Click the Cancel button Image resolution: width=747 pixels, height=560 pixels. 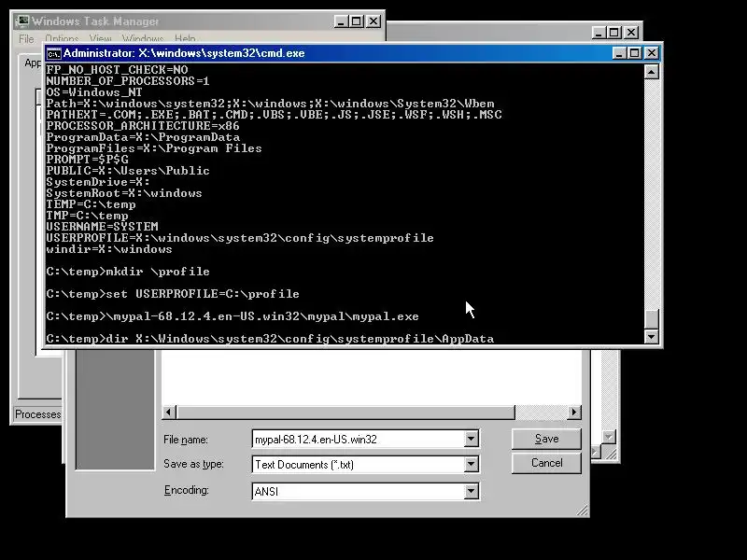546,463
